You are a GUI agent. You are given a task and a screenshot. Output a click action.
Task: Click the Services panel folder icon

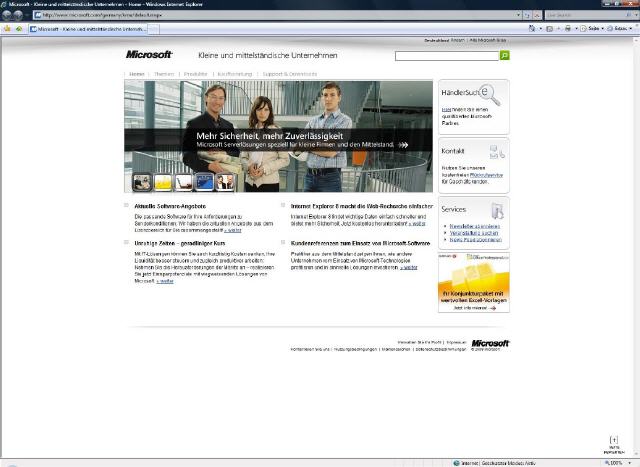tap(497, 209)
